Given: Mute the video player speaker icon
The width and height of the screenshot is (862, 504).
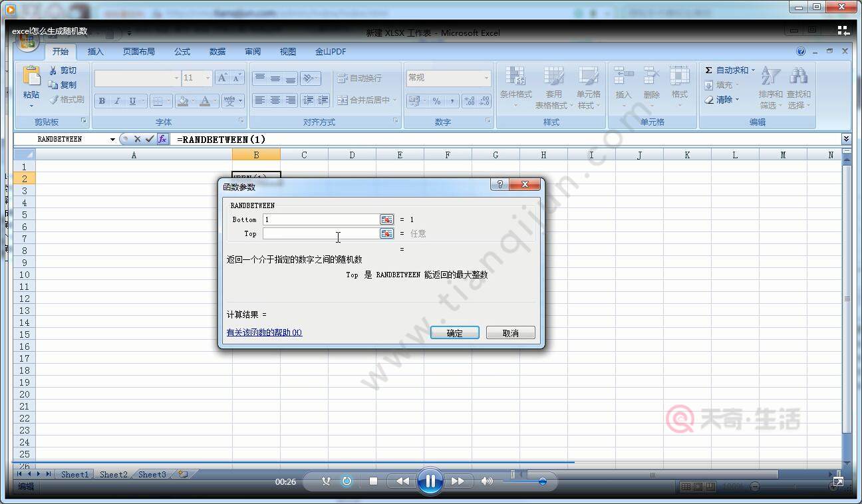Looking at the screenshot, I should pyautogui.click(x=488, y=481).
